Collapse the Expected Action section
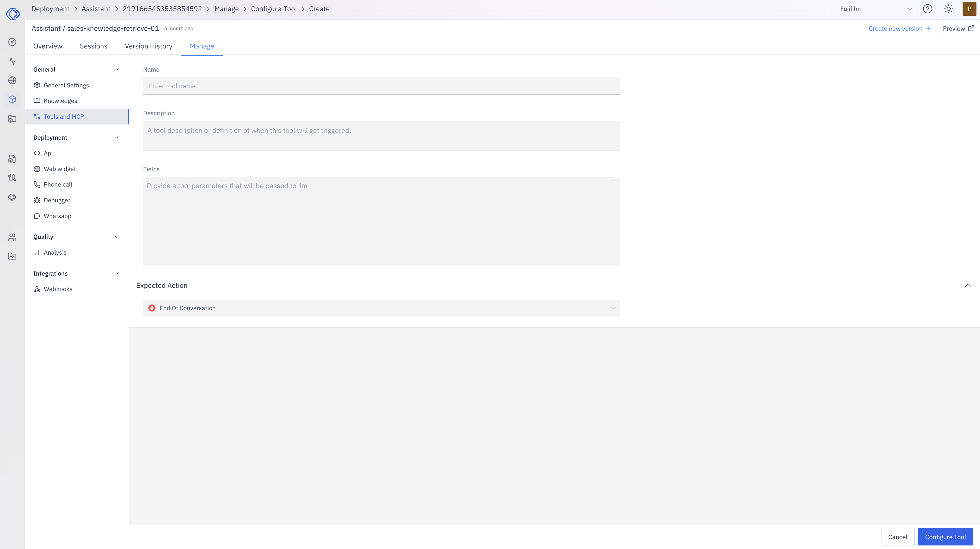This screenshot has height=549, width=980. coord(967,285)
